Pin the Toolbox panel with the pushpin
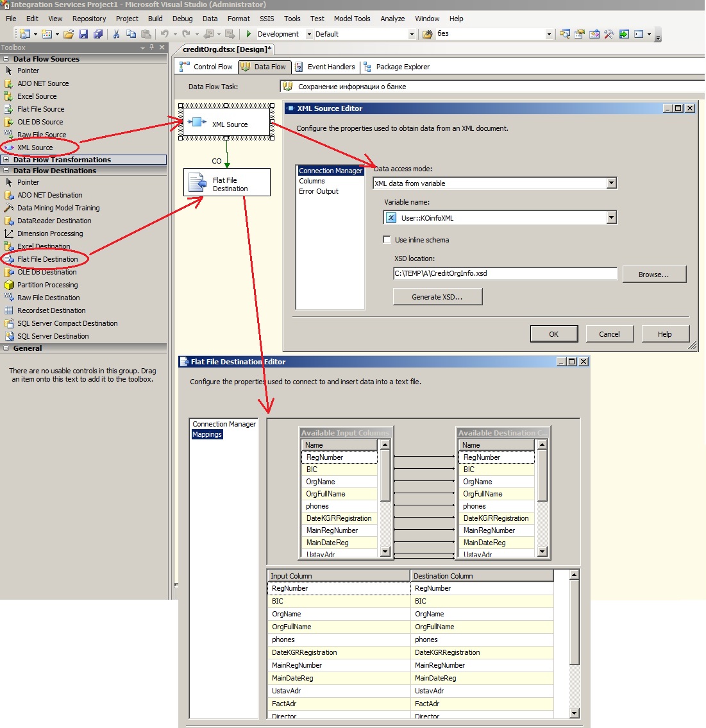706x728 pixels. click(152, 47)
